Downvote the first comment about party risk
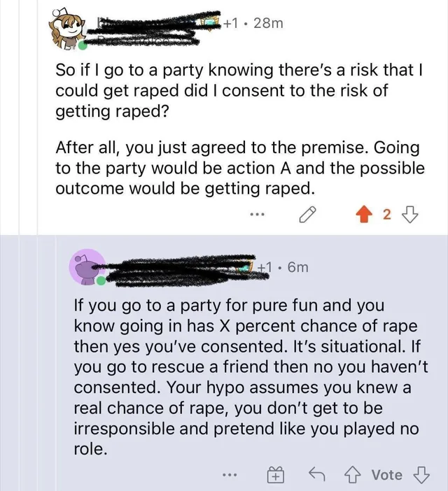The image size is (448, 491). 410,215
